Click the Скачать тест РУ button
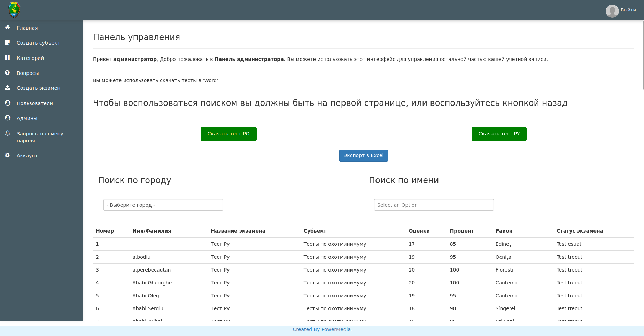This screenshot has height=336, width=644. point(499,134)
